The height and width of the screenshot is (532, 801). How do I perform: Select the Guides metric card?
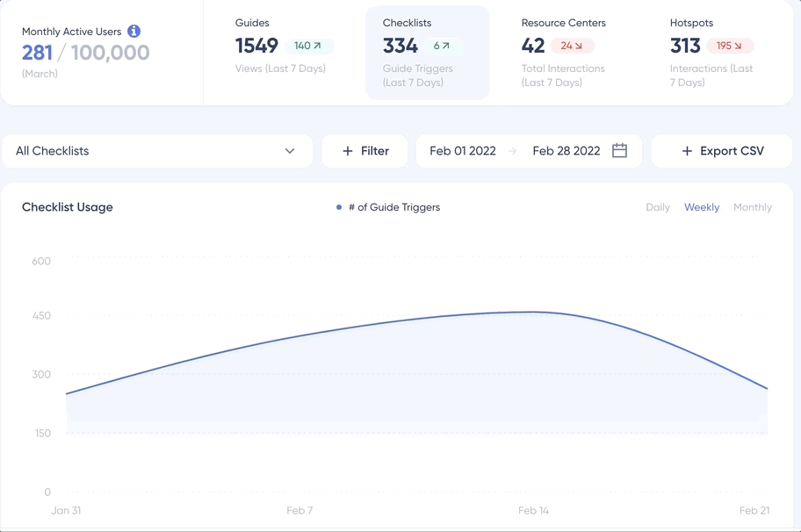(281, 51)
